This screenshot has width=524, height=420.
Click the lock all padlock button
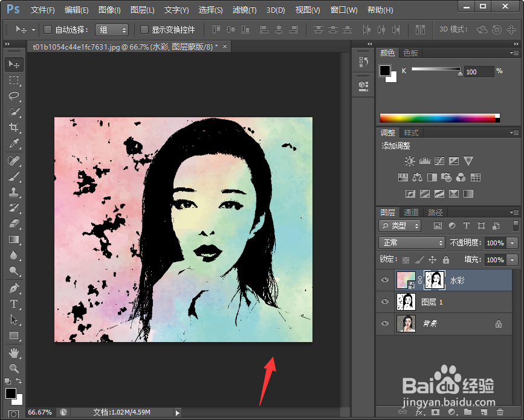[445, 259]
